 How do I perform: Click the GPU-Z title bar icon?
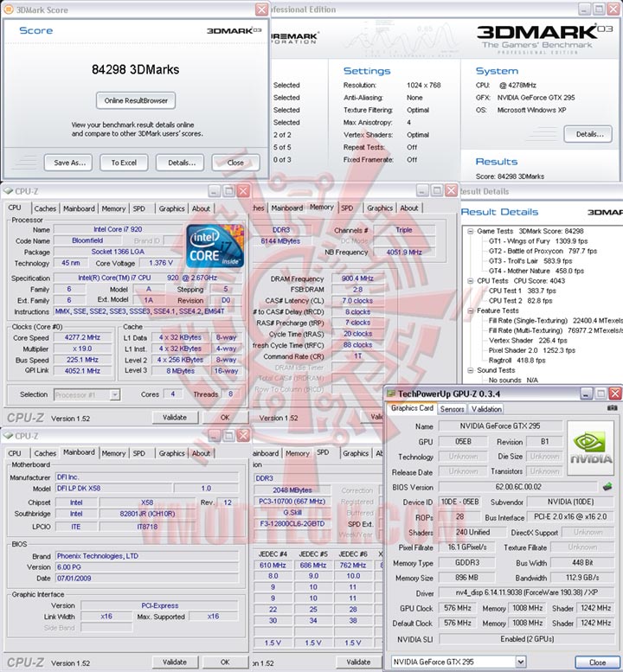(x=390, y=394)
